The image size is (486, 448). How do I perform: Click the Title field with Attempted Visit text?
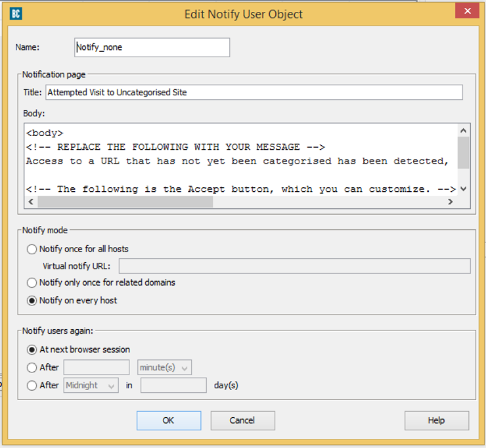tap(254, 93)
